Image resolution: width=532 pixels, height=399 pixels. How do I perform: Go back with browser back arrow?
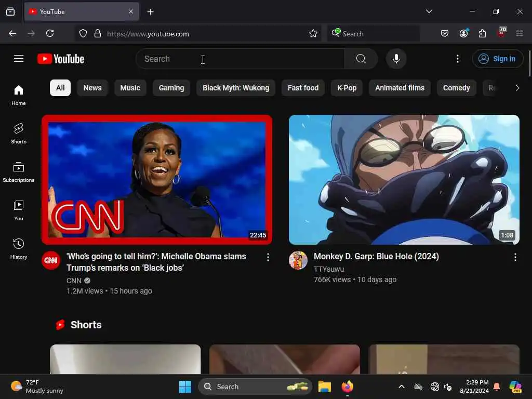click(12, 33)
